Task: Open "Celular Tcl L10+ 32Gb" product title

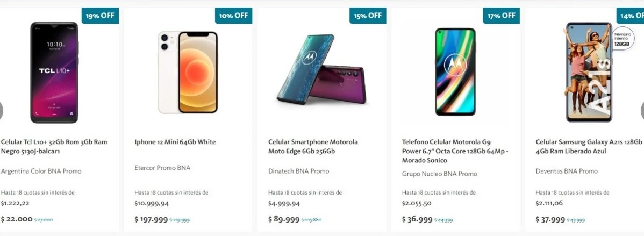Action: (x=54, y=147)
